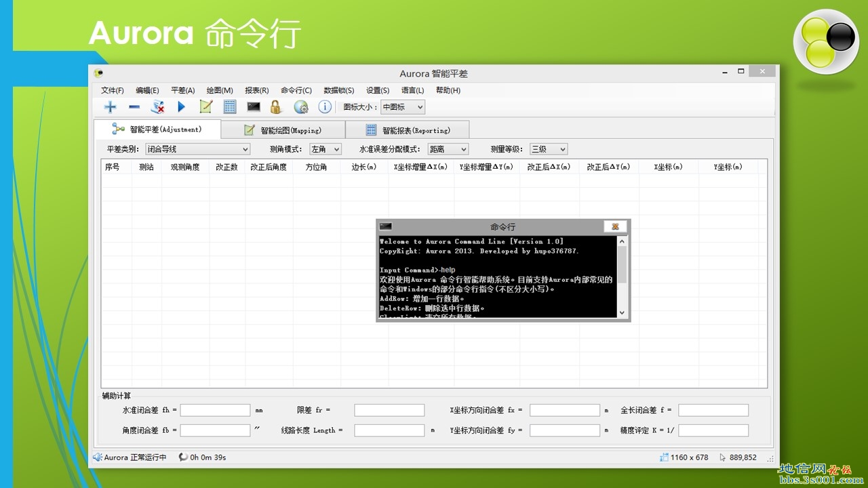Click the Input Command> prompt line
868x488 pixels.
[418, 270]
